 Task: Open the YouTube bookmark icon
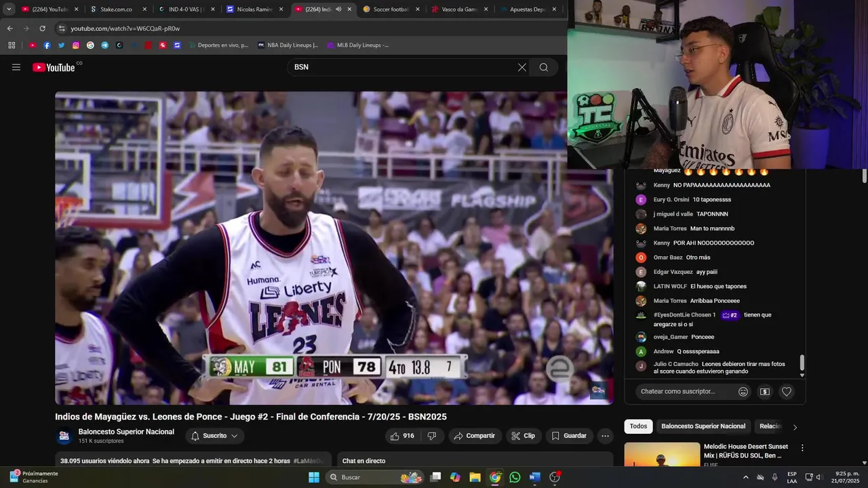33,45
